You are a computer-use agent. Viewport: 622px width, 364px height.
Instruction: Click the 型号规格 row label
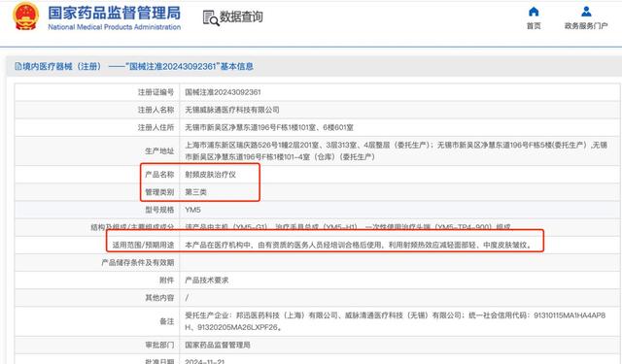[159, 210]
